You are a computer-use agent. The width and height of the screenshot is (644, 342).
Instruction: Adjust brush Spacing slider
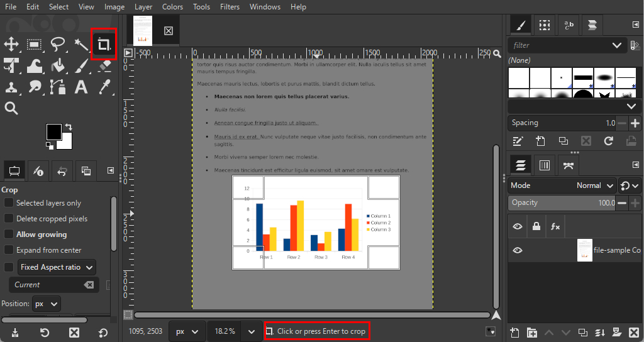(x=562, y=123)
